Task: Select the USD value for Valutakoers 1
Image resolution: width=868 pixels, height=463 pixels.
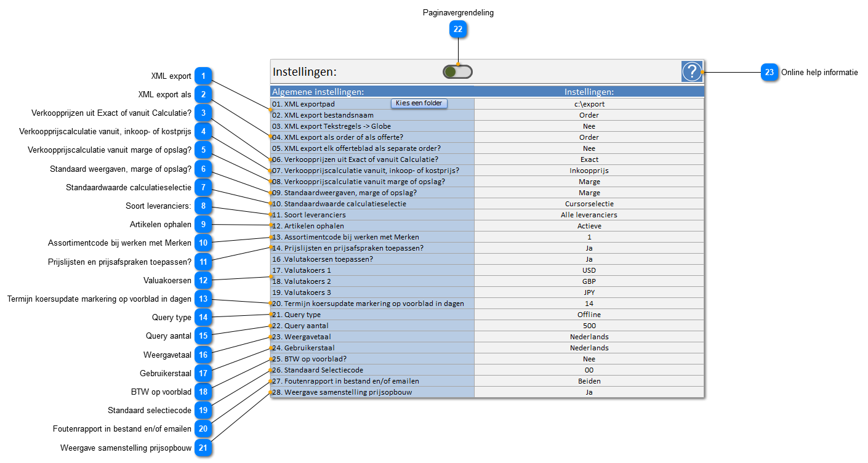Action: click(x=589, y=270)
